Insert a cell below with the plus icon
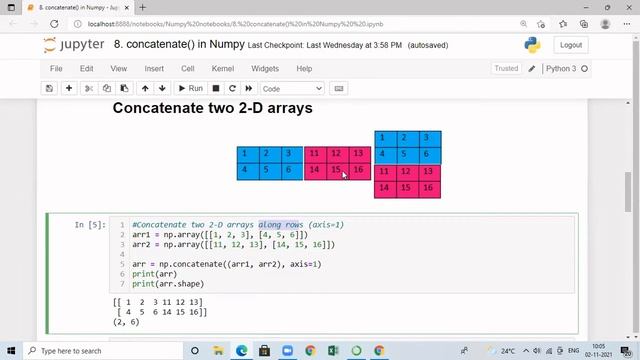 click(x=69, y=89)
